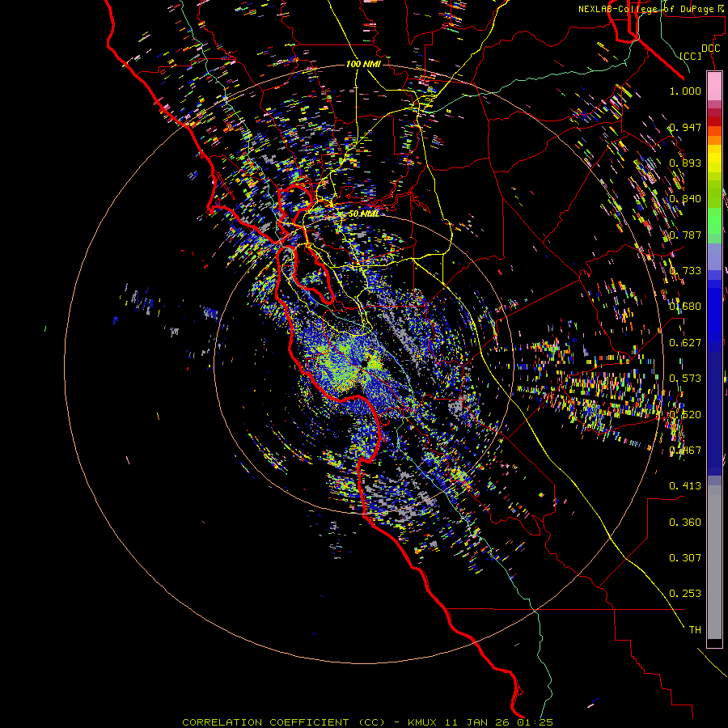Click the 0.360 scale value
Screen dimensions: 728x728
(685, 523)
